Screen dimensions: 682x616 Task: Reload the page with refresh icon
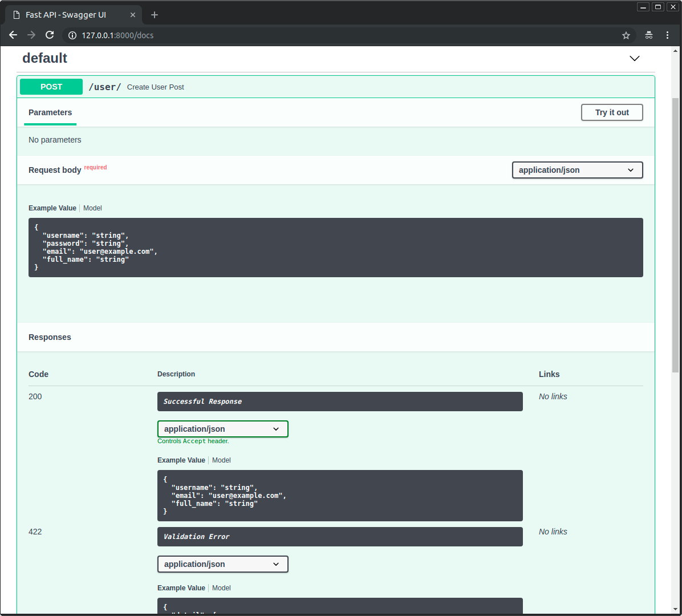(x=50, y=35)
